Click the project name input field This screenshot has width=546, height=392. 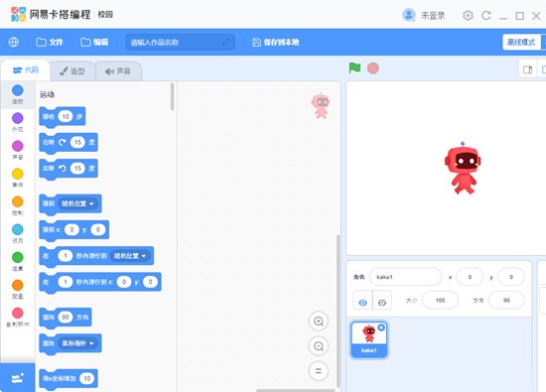180,42
